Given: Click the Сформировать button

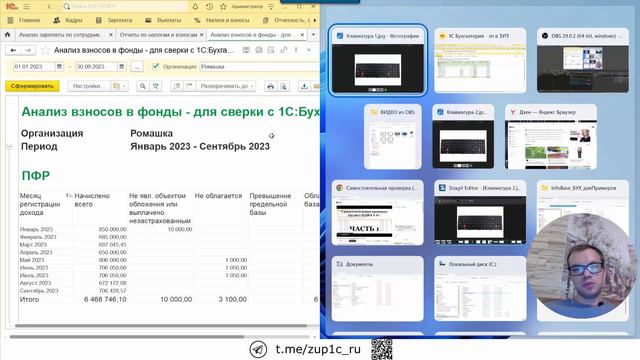Looking at the screenshot, I should 32,86.
